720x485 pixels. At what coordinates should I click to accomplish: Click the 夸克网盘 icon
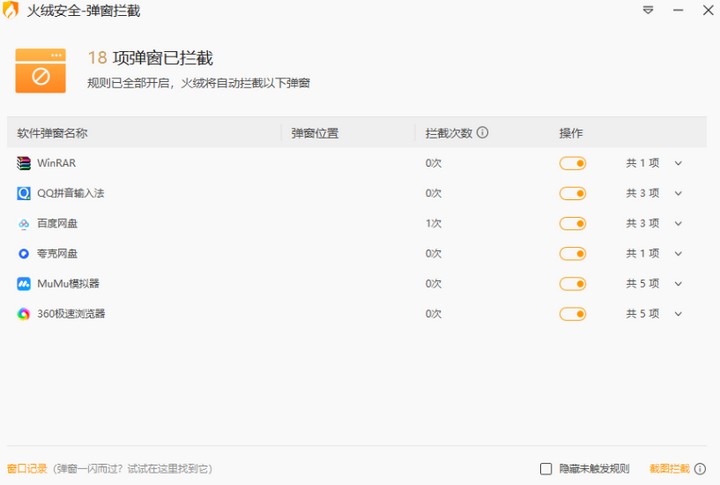coord(24,254)
